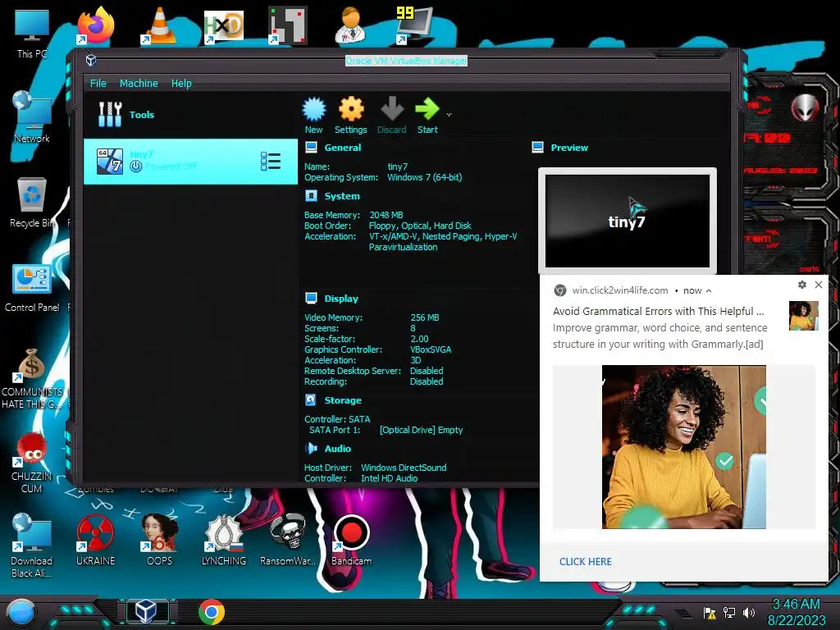Select the OOPS desktop shortcut
Viewport: 840px width, 630px height.
159,540
